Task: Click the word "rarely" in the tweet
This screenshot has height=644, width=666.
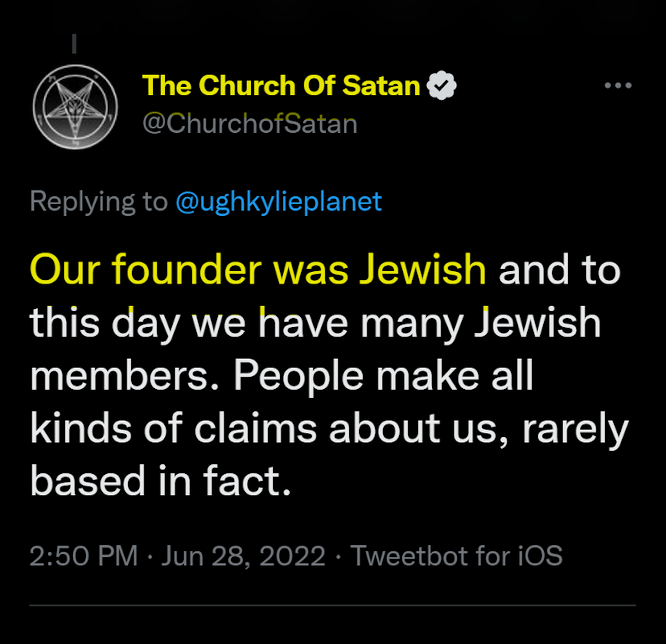Action: pos(575,428)
